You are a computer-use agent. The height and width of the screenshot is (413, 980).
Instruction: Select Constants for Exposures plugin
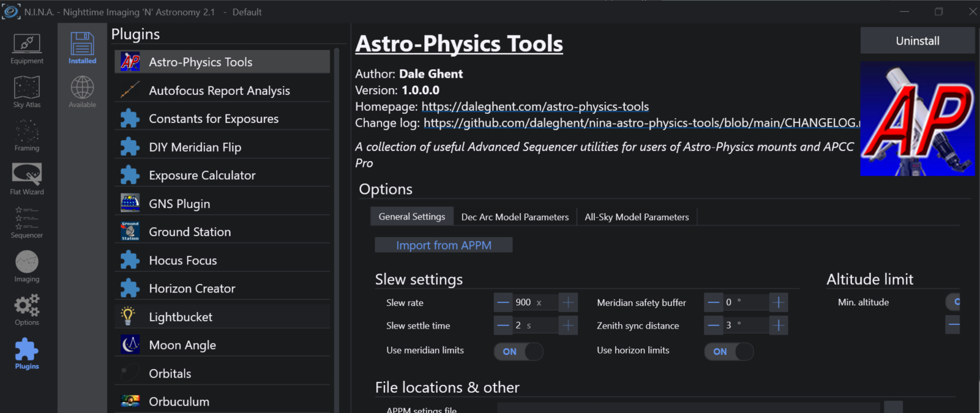(x=222, y=119)
